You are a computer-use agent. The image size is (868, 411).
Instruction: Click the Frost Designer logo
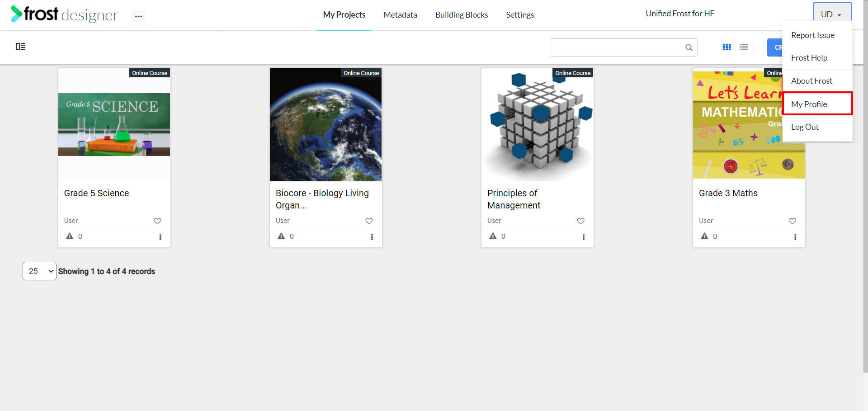click(x=64, y=14)
